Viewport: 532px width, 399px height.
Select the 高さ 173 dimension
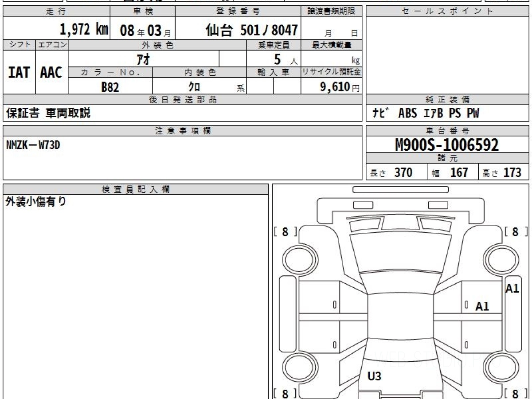point(502,172)
